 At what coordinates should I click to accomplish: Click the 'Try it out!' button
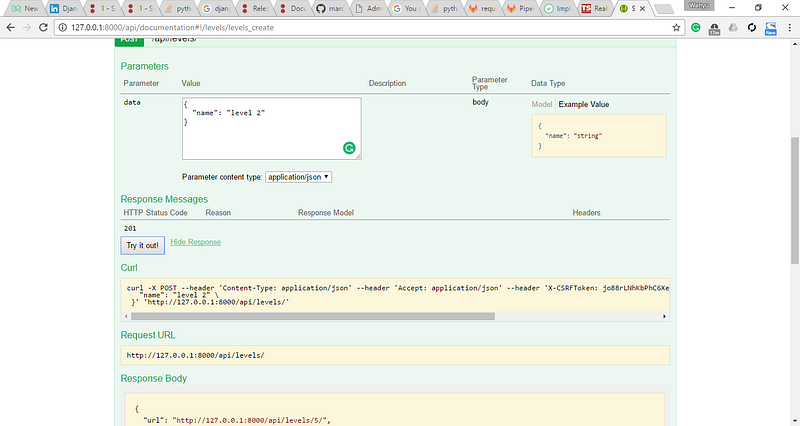(142, 245)
